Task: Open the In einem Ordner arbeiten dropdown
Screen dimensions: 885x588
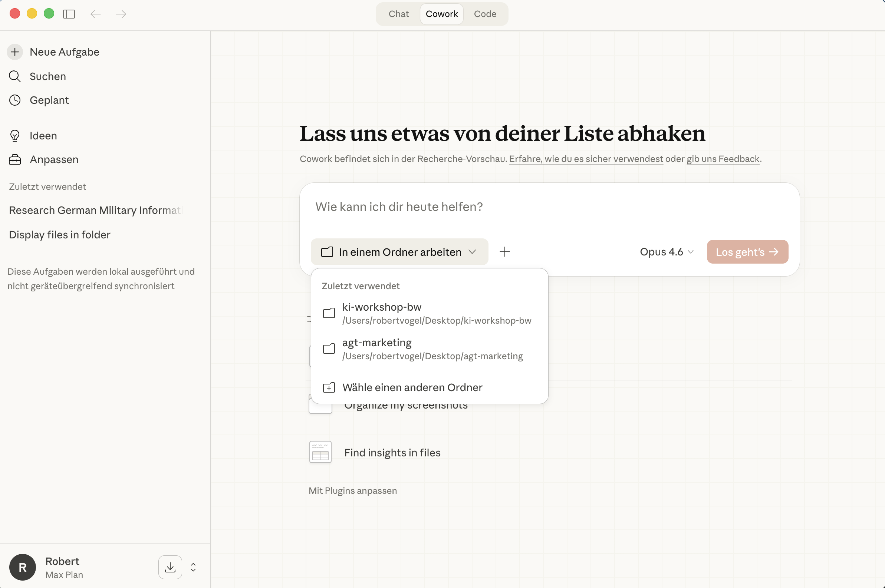Action: 399,252
